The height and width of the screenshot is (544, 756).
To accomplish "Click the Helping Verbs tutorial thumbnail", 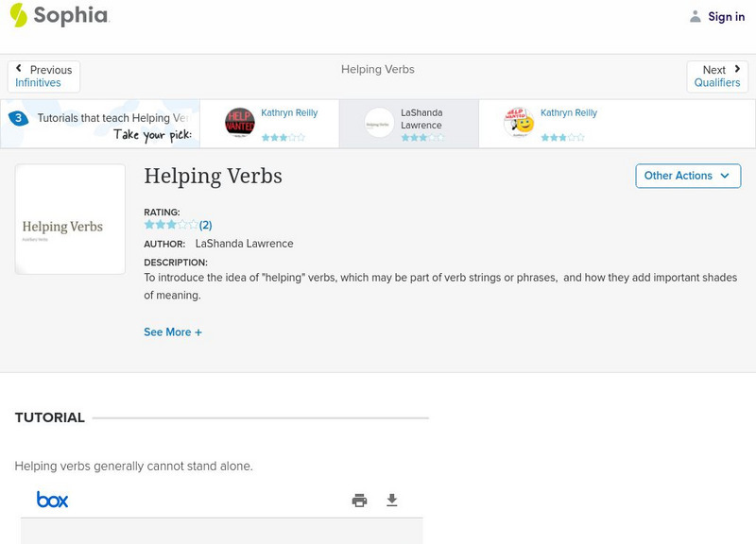I will [x=70, y=219].
